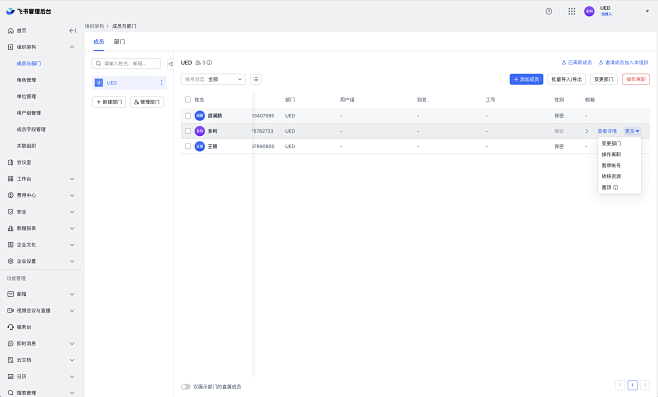658x397 pixels.
Task: Expand the 工作台 sidebar section
Action: pyautogui.click(x=72, y=179)
